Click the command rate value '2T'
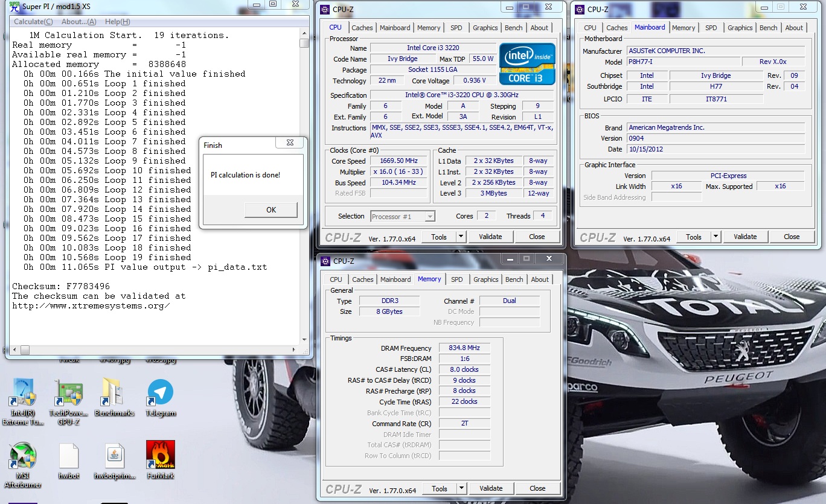The height and width of the screenshot is (504, 826). 464,423
